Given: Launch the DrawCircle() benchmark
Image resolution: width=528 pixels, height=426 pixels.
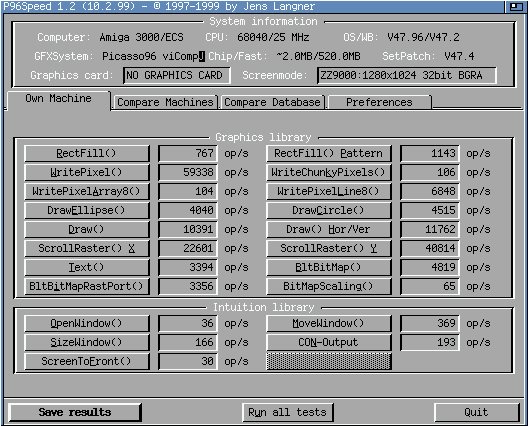Looking at the screenshot, I should click(329, 210).
